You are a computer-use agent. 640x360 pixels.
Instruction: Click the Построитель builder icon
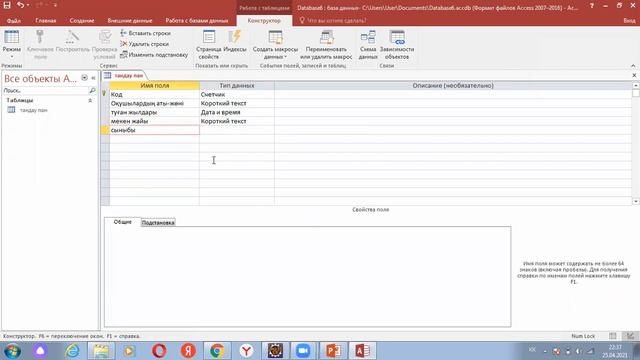coord(72,42)
